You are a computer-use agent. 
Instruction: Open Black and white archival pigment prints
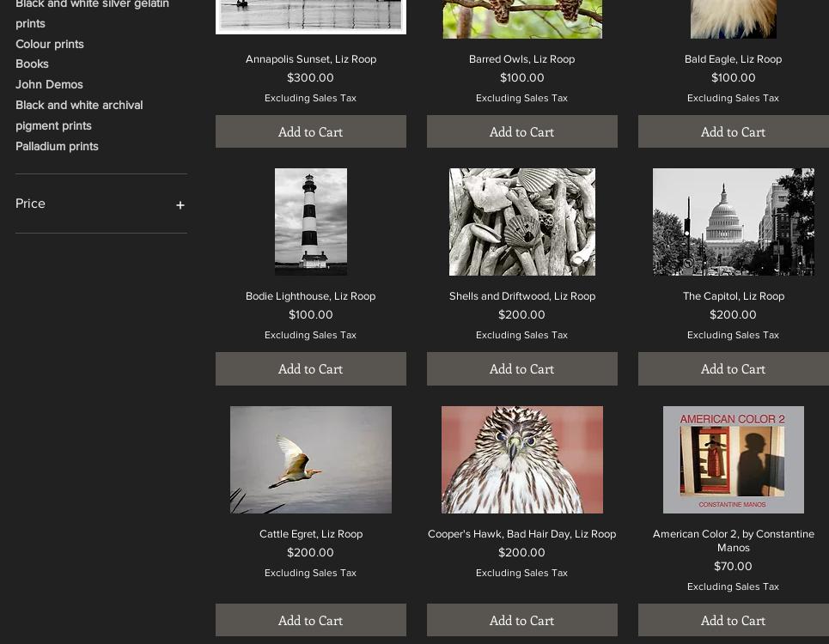tap(78, 115)
